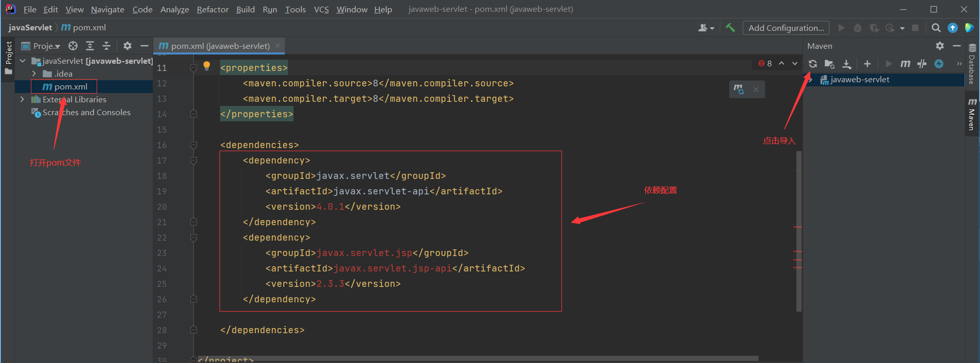Open the Code With Me user dropdown

706,28
